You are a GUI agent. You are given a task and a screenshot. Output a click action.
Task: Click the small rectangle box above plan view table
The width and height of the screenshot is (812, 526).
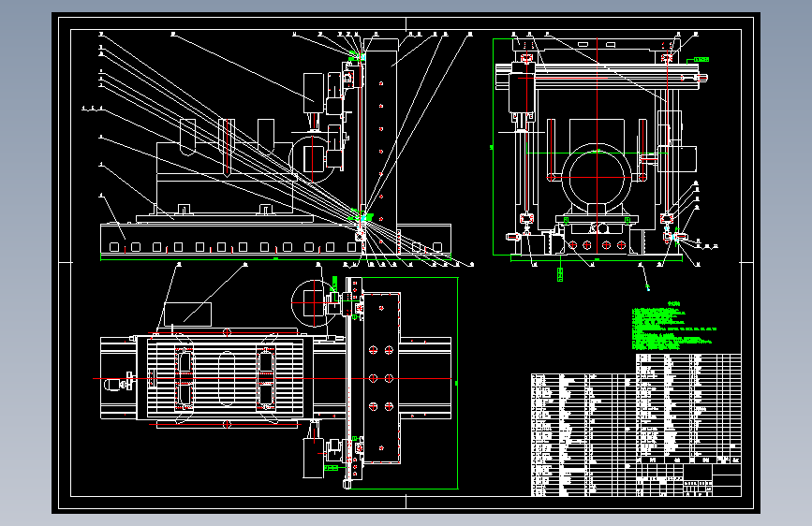pyautogui.click(x=187, y=314)
